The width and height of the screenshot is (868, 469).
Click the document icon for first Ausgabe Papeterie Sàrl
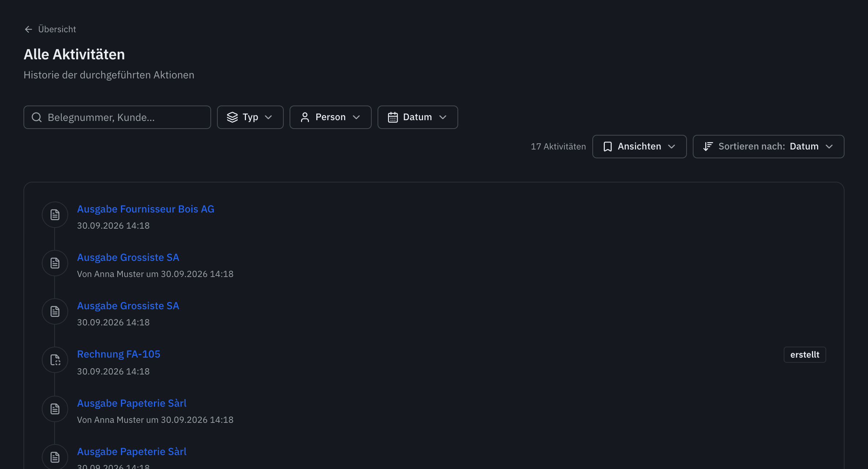(x=55, y=409)
